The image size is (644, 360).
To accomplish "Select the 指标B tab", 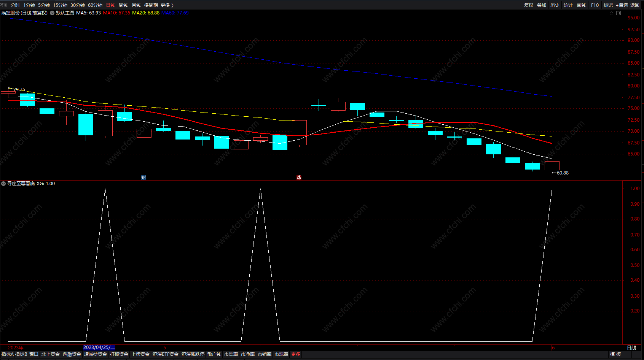I will (x=21, y=354).
